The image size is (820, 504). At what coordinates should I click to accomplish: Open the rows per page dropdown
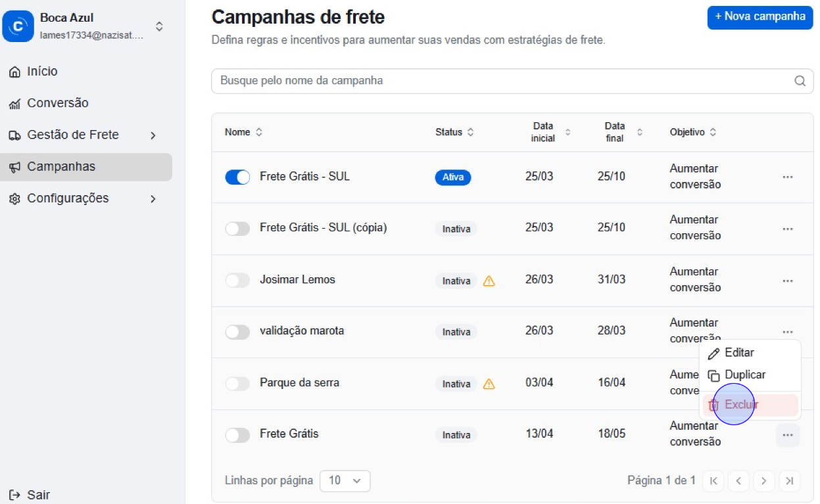(345, 481)
